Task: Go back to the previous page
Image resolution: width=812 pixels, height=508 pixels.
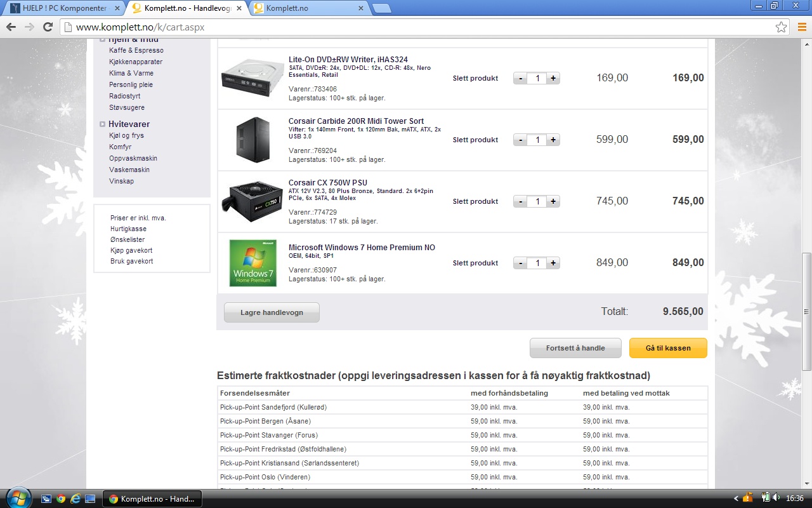Action: click(11, 27)
